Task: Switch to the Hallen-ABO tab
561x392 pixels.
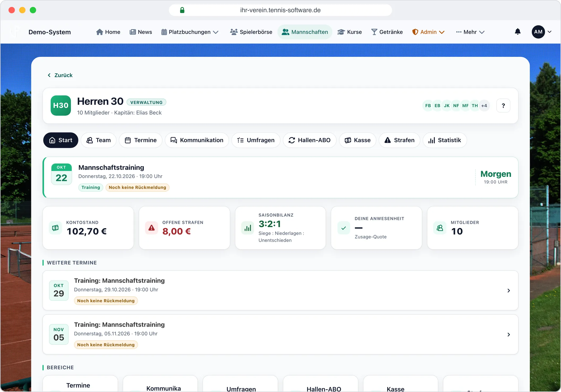Action: 309,140
